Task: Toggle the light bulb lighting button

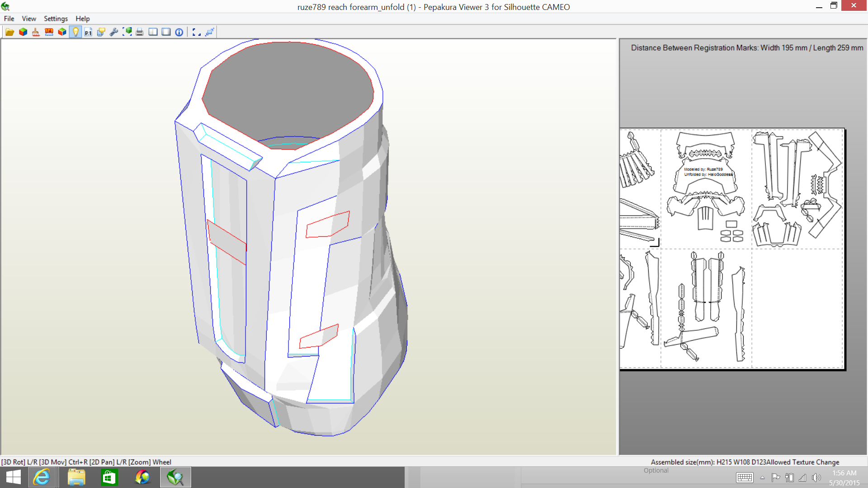Action: (75, 32)
